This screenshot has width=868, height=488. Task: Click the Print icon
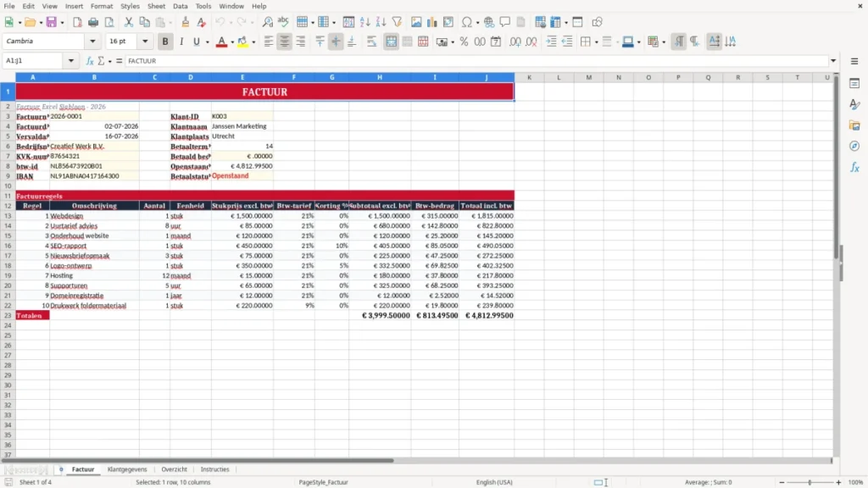[93, 22]
